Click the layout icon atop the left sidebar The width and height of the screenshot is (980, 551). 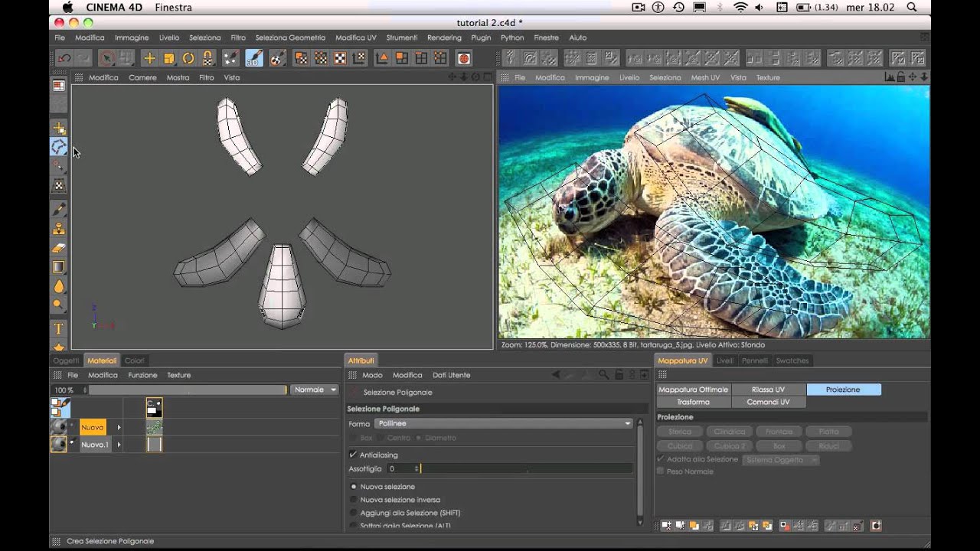(x=59, y=86)
